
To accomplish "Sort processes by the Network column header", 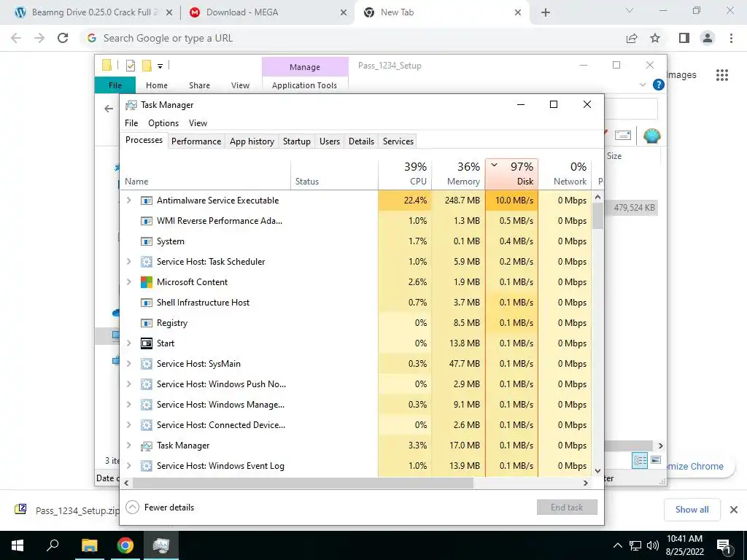I will tap(565, 174).
